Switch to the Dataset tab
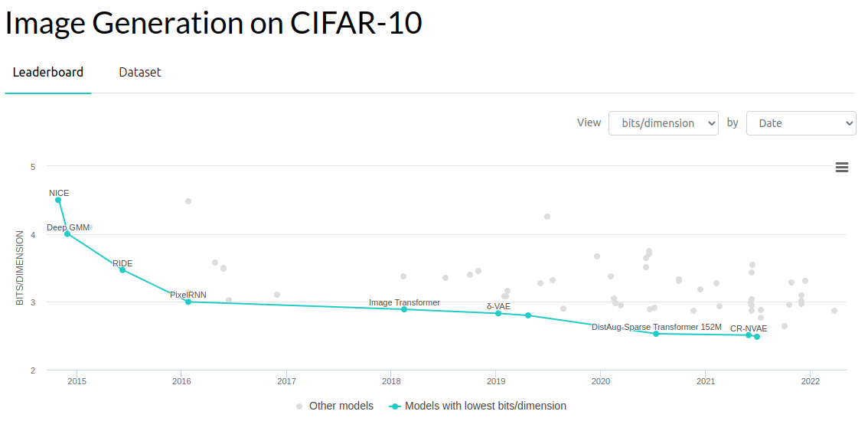868x421 pixels. [x=140, y=72]
